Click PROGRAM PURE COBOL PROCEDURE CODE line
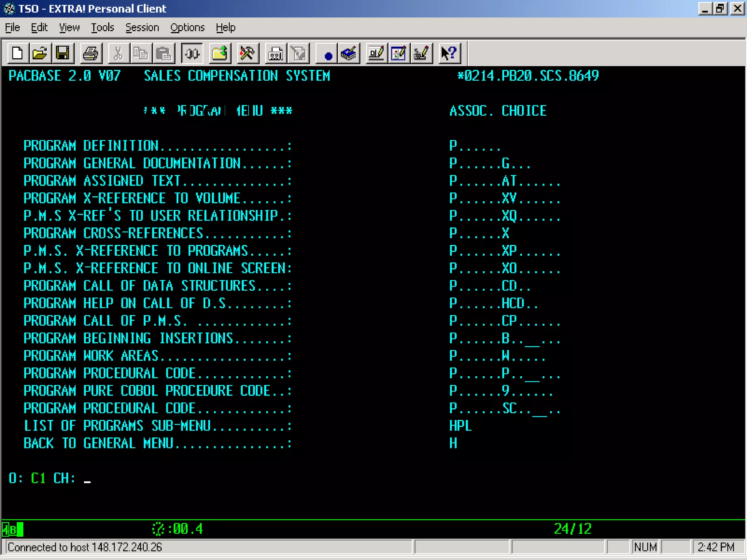 [x=158, y=391]
